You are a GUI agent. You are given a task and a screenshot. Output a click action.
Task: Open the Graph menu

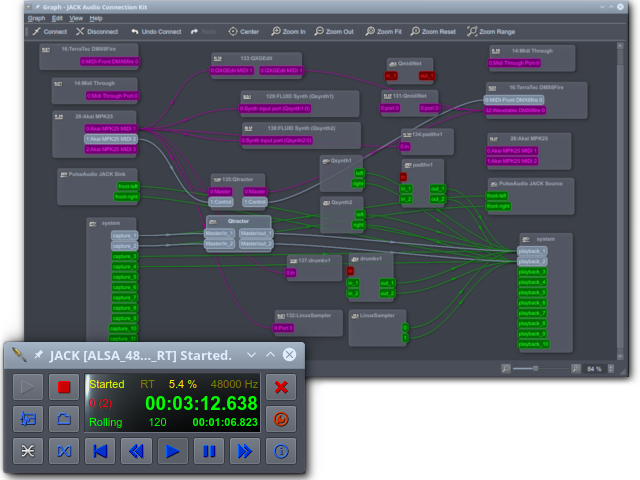[36, 18]
